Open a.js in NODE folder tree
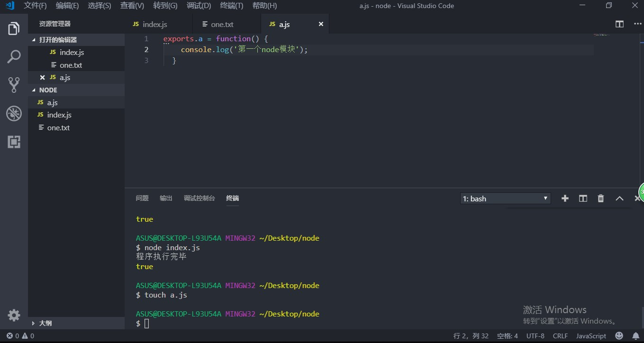 (76, 102)
